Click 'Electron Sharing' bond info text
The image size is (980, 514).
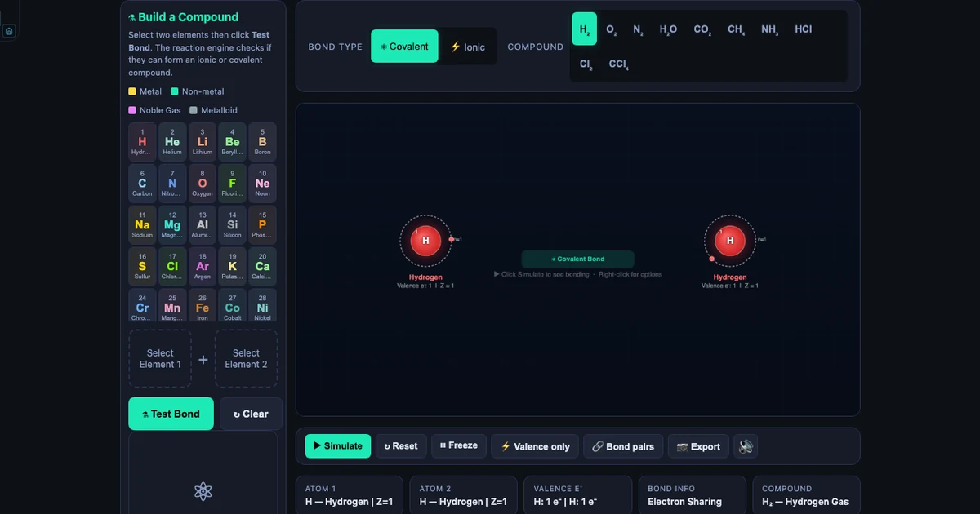pyautogui.click(x=684, y=502)
